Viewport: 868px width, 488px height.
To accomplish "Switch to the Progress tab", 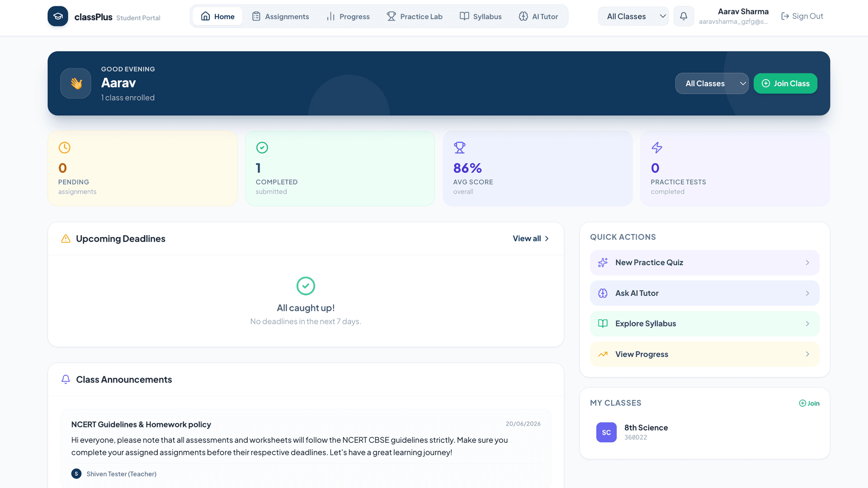I will pos(348,16).
